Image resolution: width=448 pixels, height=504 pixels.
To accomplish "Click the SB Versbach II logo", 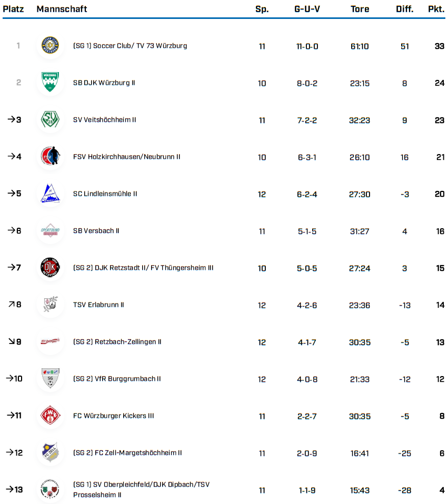I will 51,231.
